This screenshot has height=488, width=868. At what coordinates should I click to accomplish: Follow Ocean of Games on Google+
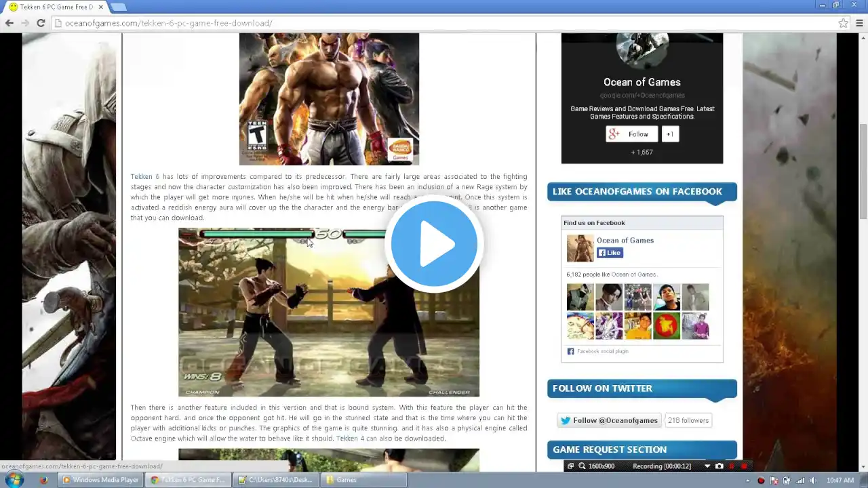pos(631,134)
